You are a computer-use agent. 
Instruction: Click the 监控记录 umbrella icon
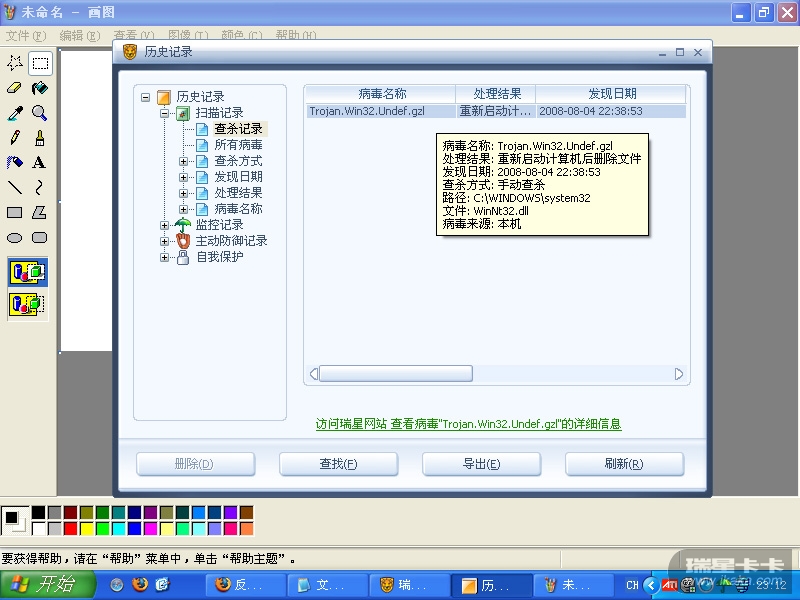click(183, 224)
